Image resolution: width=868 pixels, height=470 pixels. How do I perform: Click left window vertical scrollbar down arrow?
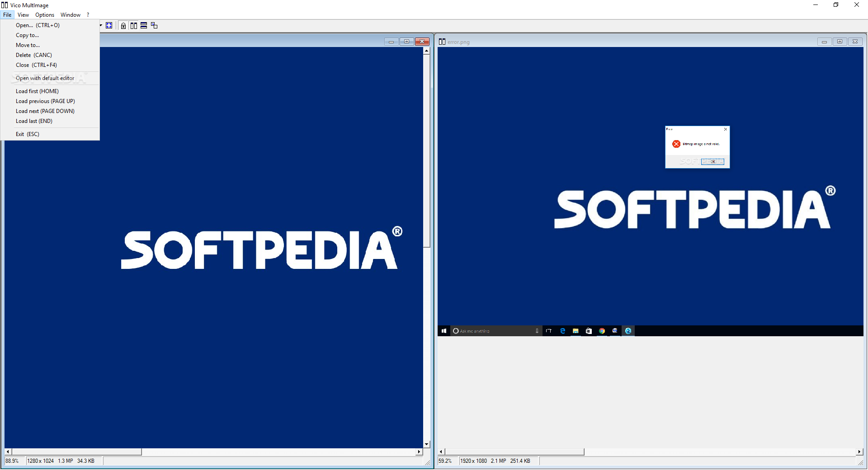pyautogui.click(x=426, y=444)
